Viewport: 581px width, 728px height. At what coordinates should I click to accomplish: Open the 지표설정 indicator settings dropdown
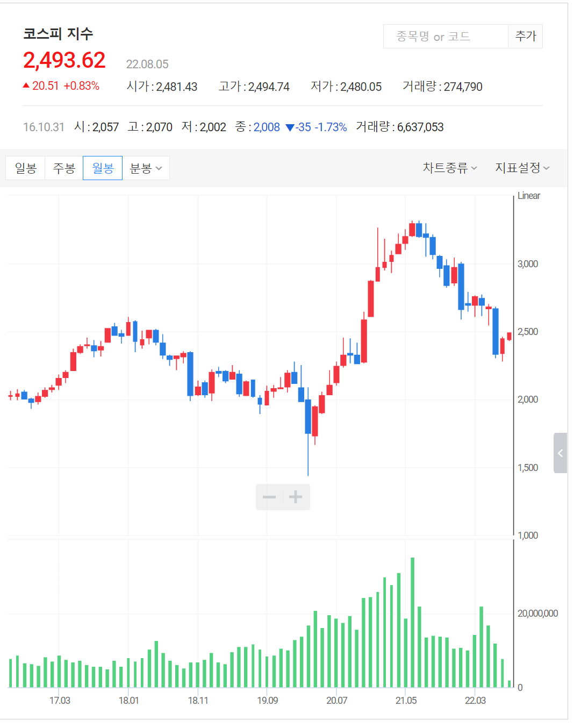click(x=522, y=168)
